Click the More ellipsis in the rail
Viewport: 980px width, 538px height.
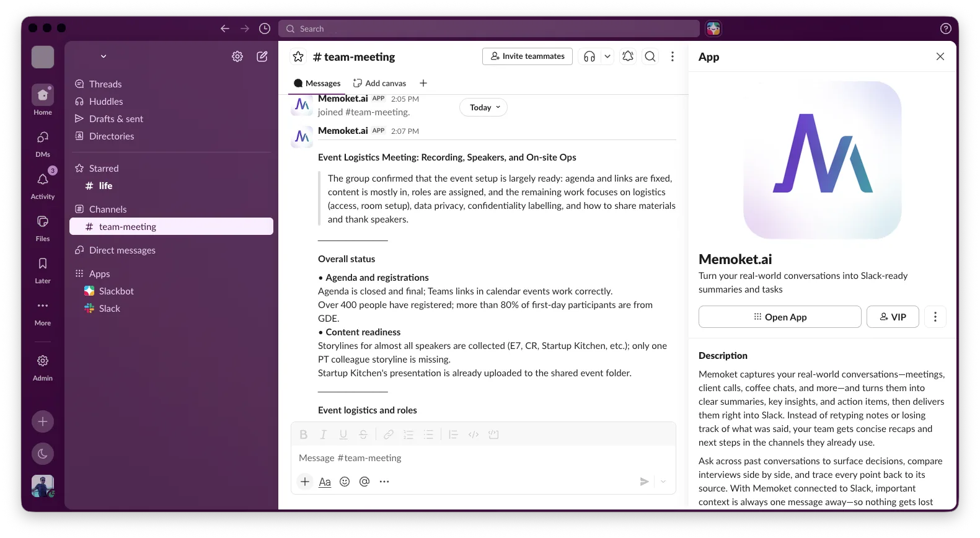pyautogui.click(x=43, y=312)
